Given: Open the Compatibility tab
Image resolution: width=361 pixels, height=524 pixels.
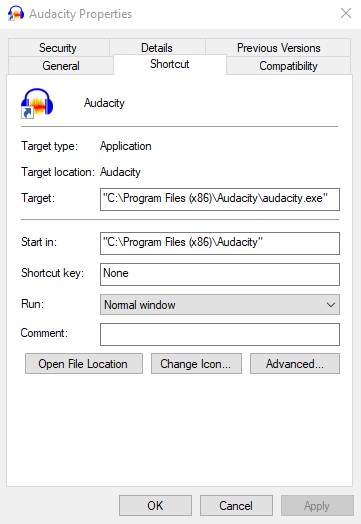Looking at the screenshot, I should tap(288, 66).
